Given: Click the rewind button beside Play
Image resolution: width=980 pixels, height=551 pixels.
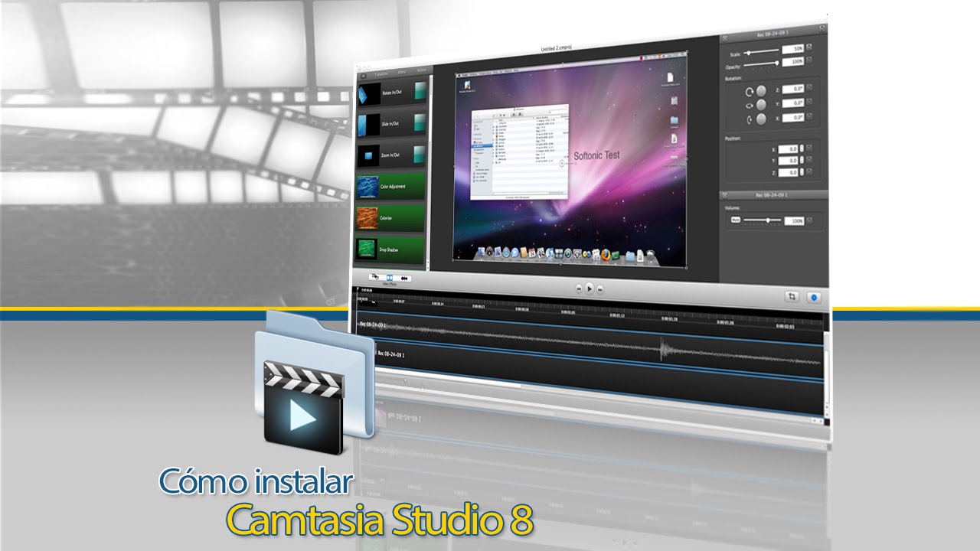Looking at the screenshot, I should pos(579,289).
